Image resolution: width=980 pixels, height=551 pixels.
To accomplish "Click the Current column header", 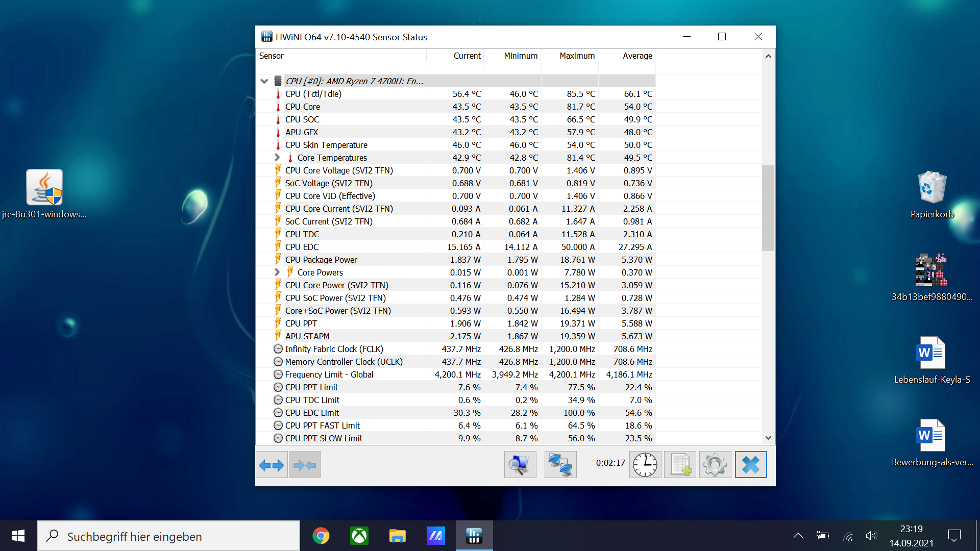I will point(467,56).
